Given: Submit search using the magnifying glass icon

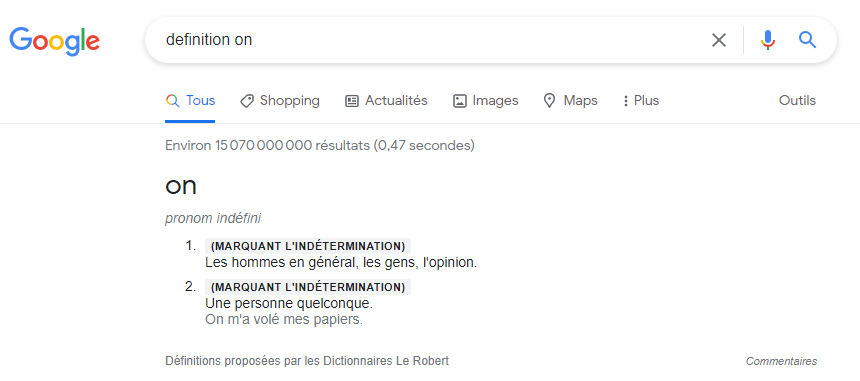Looking at the screenshot, I should [x=807, y=40].
